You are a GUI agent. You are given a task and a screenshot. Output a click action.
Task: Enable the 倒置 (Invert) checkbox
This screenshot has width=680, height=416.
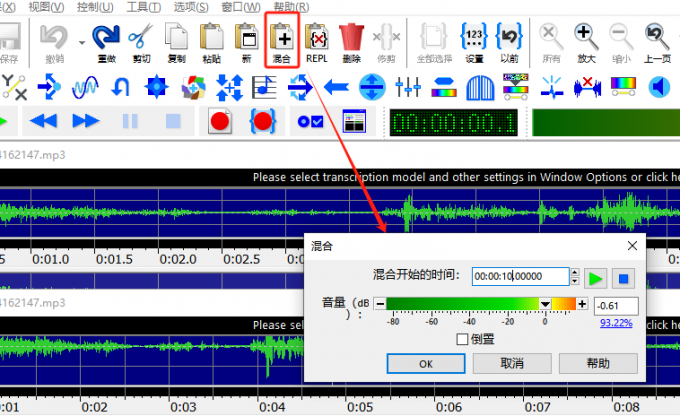click(x=461, y=340)
